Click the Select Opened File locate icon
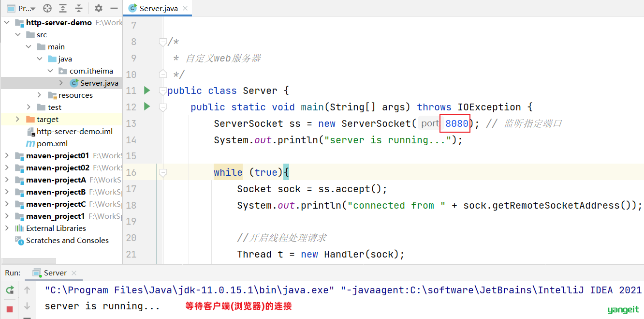The image size is (644, 319). point(47,8)
